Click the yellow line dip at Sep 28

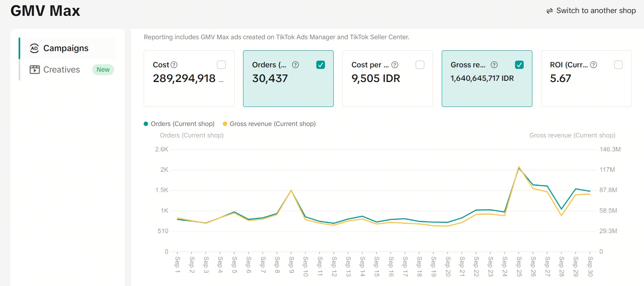561,215
